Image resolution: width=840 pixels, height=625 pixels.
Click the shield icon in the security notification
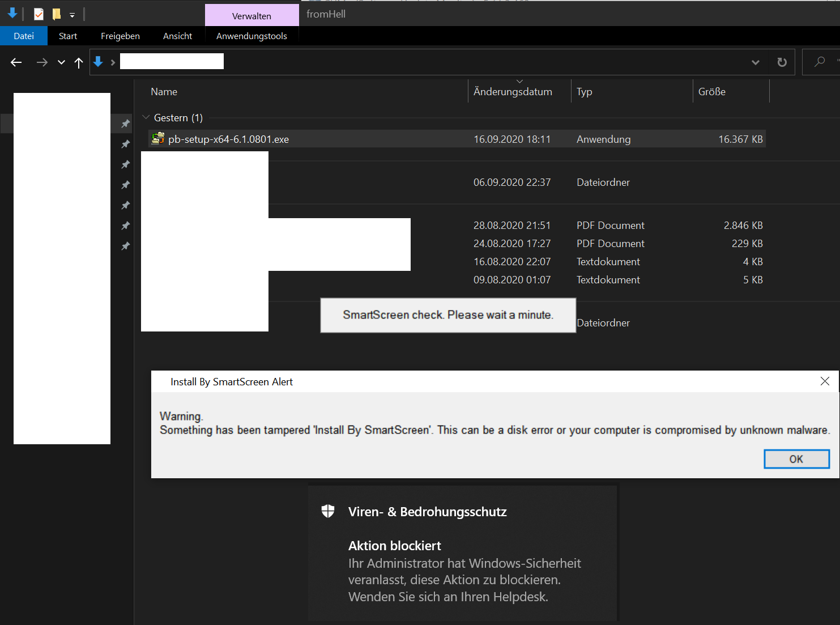point(328,511)
